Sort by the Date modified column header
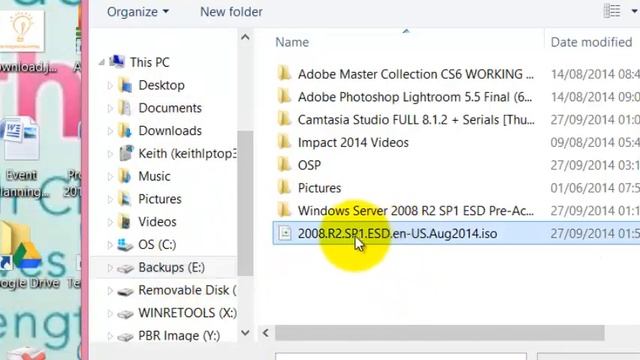 coord(591,42)
